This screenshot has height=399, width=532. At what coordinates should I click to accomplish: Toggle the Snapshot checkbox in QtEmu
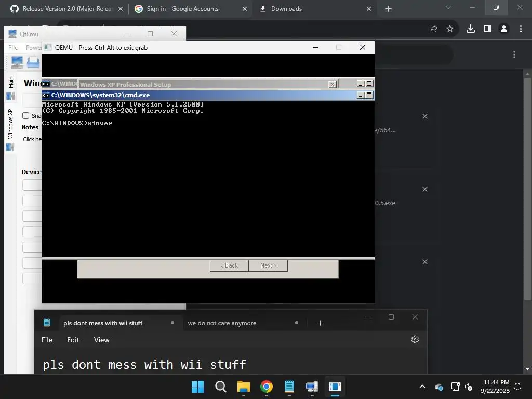[x=26, y=116]
